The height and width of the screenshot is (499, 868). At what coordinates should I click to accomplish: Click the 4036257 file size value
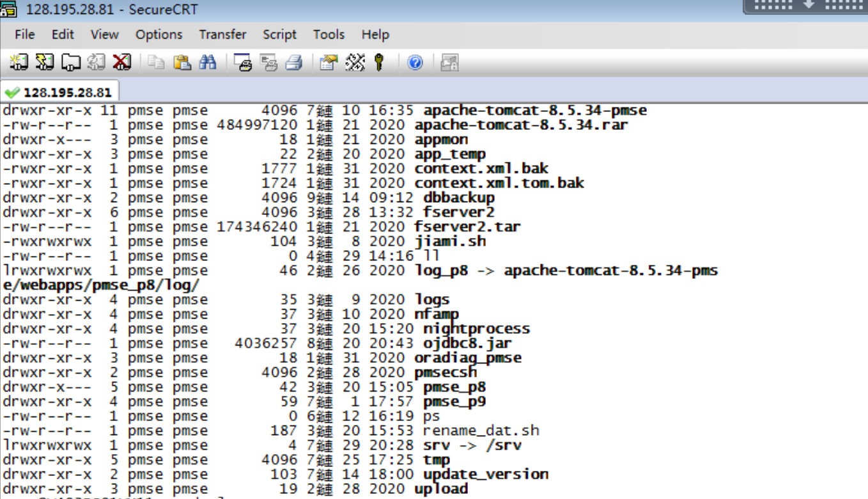tap(266, 344)
